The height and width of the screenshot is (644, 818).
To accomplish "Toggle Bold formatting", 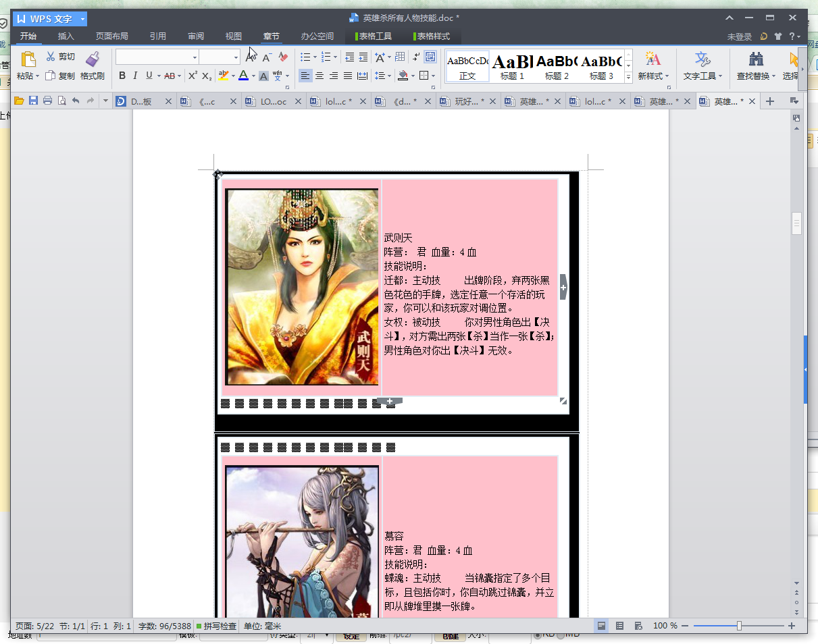I will point(122,76).
